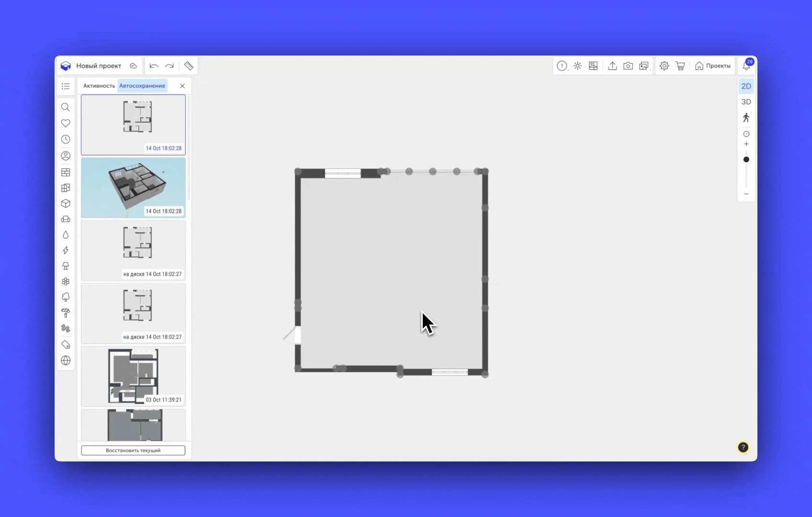Viewport: 812px width, 517px height.
Task: Click the camera snapshot icon
Action: [x=628, y=66]
